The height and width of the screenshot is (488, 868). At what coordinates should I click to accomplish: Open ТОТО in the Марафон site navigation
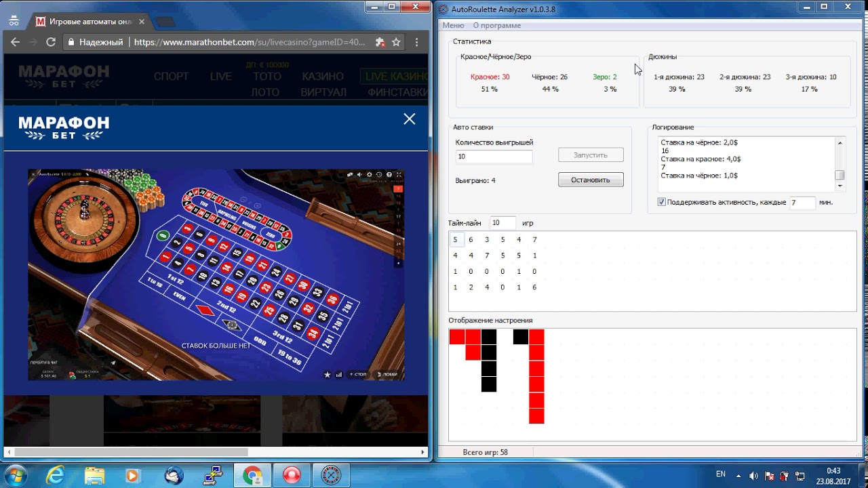click(x=267, y=76)
